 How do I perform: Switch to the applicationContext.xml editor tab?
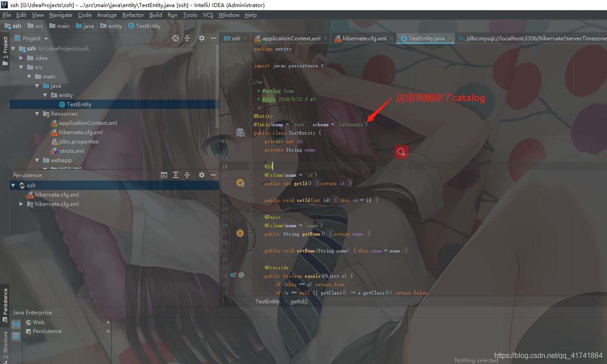point(291,39)
